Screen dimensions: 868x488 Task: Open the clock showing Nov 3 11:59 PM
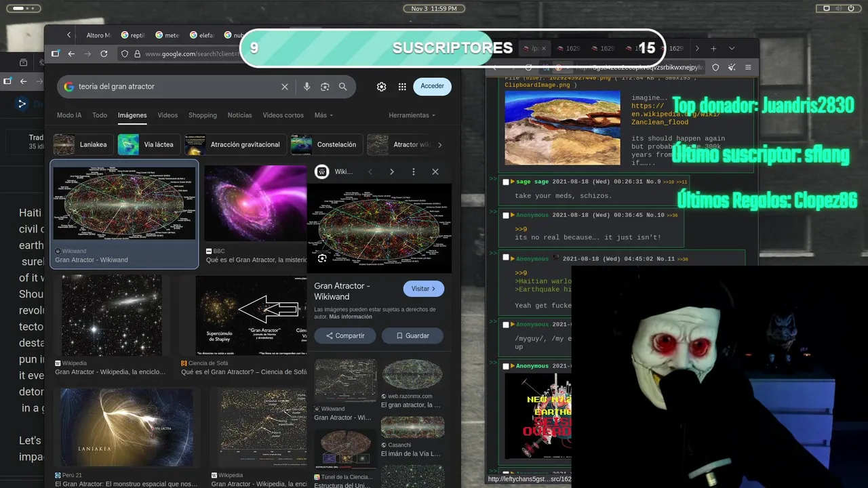434,8
